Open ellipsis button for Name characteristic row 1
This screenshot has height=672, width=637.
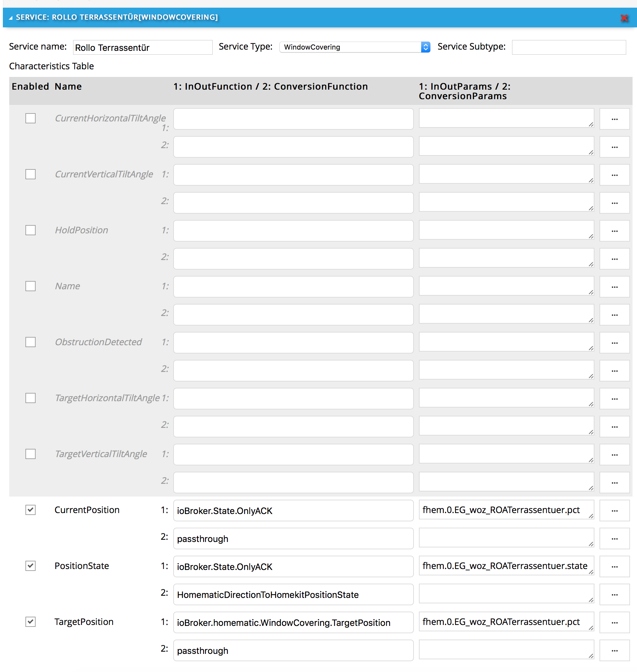click(614, 287)
